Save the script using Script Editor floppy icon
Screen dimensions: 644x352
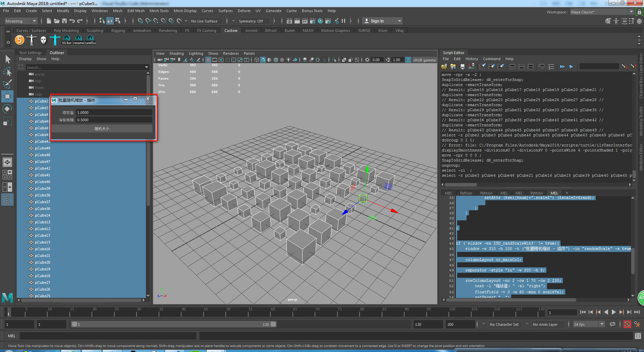pyautogui.click(x=462, y=67)
